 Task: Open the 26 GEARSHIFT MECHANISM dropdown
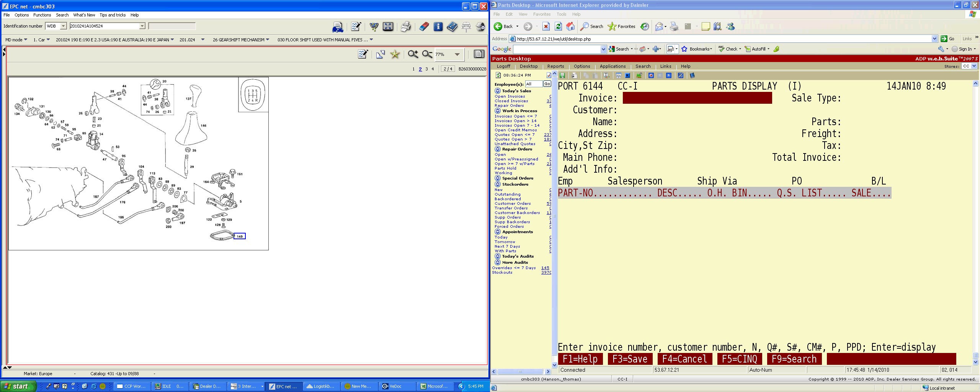[241, 40]
